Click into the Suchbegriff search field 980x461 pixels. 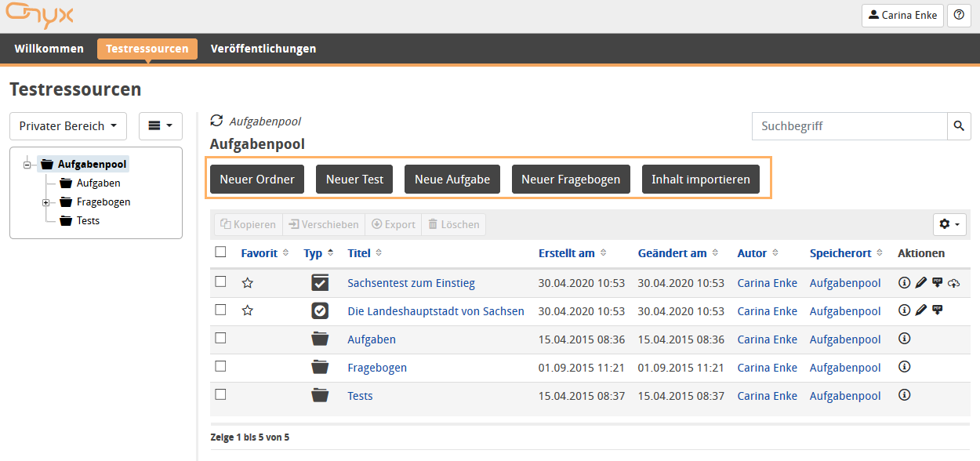coord(849,126)
